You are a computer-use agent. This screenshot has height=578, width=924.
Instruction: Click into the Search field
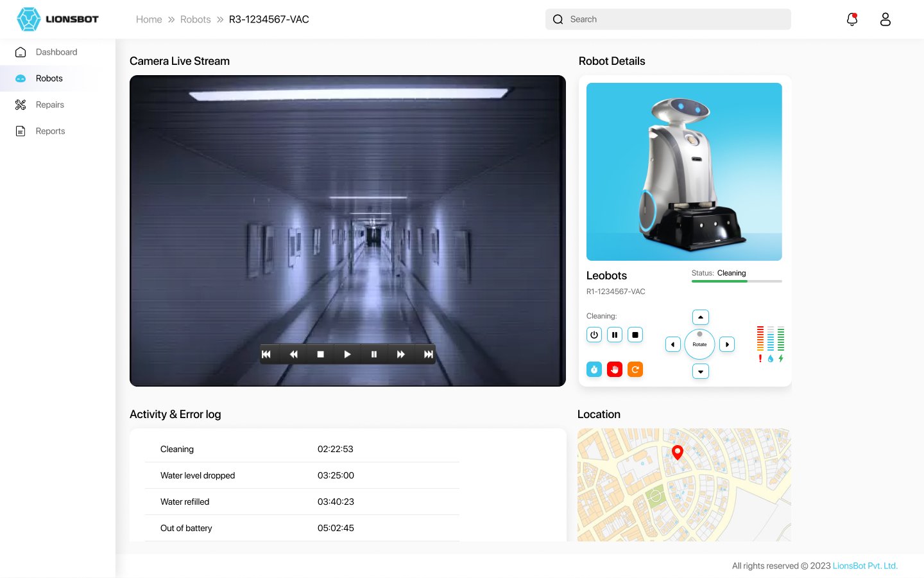coord(668,19)
